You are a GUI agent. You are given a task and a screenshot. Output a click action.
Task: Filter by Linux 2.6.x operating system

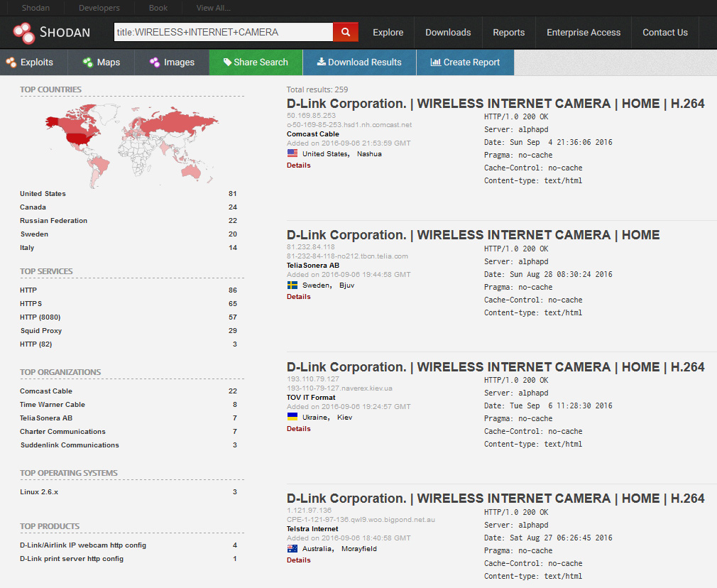click(x=39, y=492)
